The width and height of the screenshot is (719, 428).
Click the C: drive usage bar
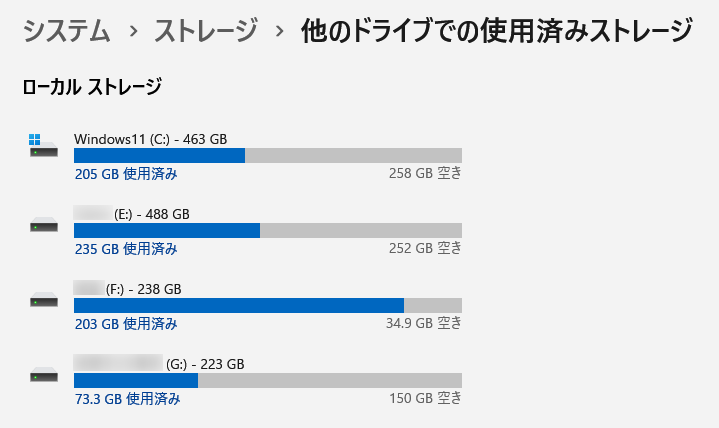point(268,155)
